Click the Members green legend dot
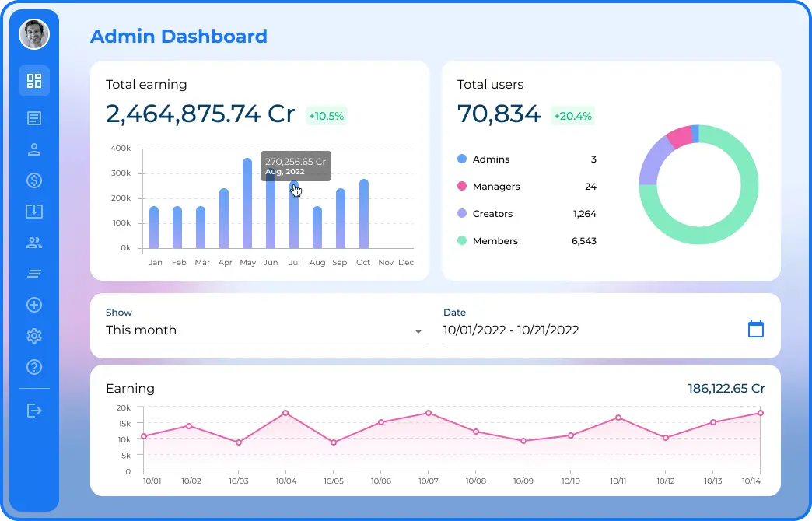Image resolution: width=812 pixels, height=521 pixels. click(462, 240)
